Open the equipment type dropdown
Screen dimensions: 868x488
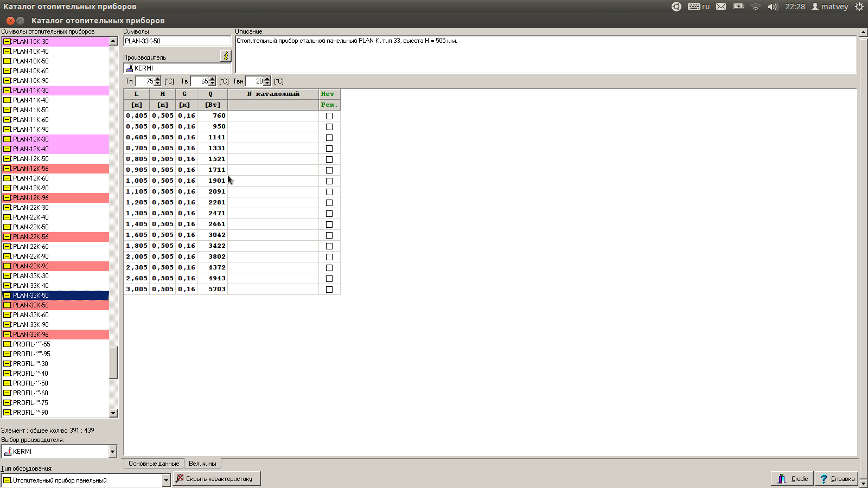[166, 480]
